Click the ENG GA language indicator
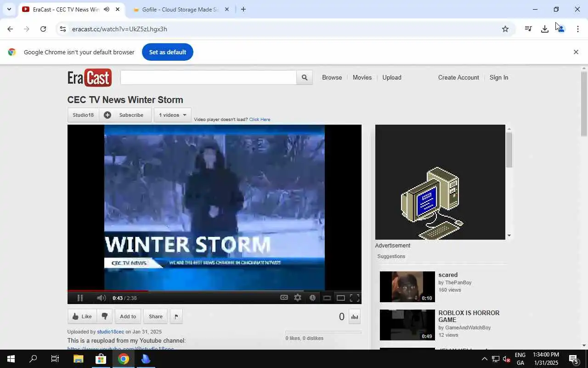This screenshot has width=588, height=368. (x=520, y=359)
